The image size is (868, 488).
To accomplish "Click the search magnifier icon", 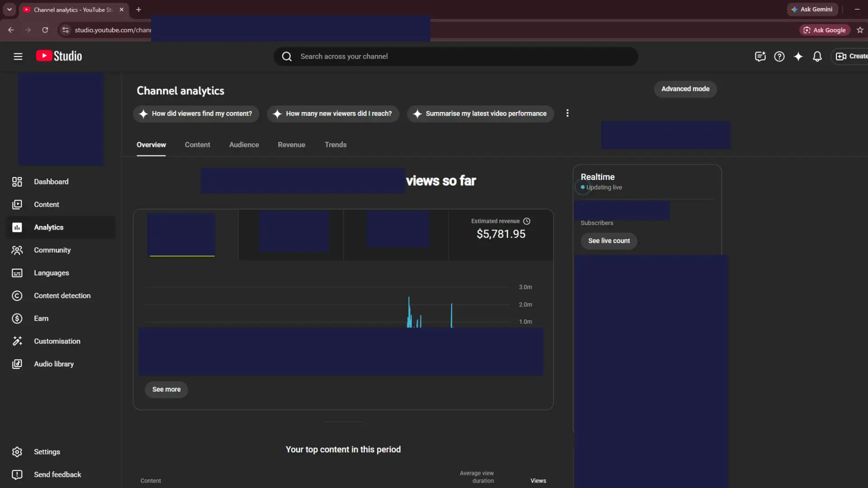I will click(287, 56).
